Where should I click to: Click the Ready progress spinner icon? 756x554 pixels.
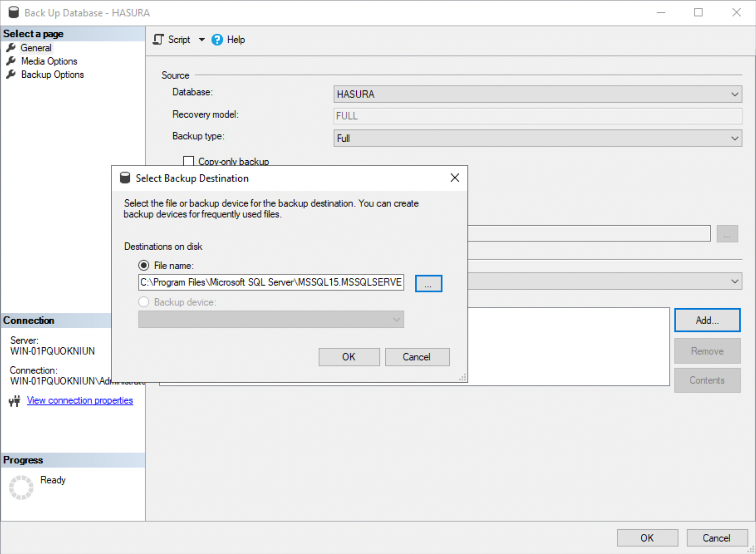click(21, 487)
